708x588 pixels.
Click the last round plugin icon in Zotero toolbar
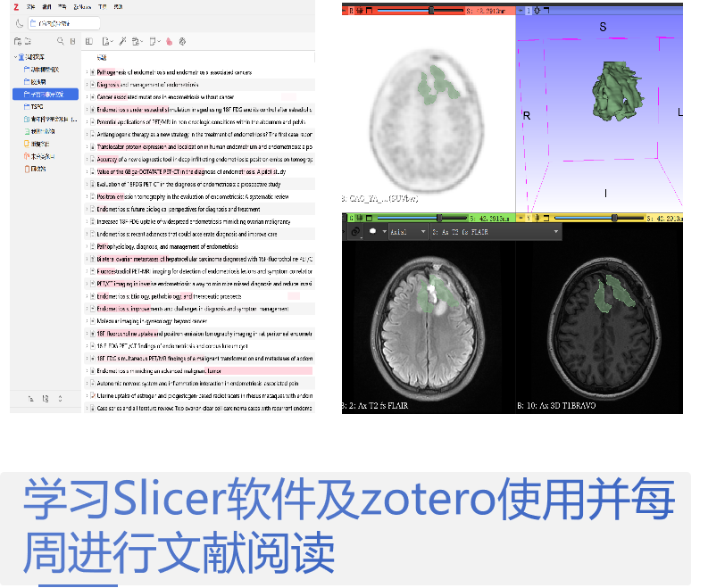pyautogui.click(x=182, y=42)
